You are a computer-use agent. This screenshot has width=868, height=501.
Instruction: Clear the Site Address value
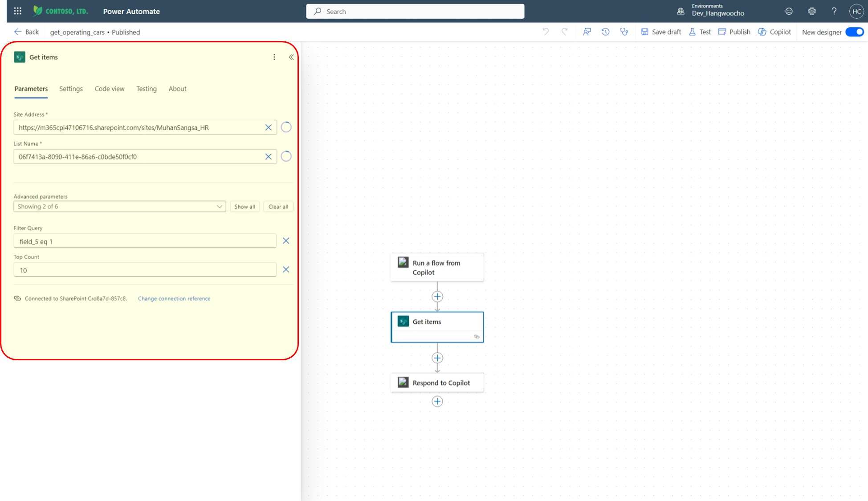point(269,127)
